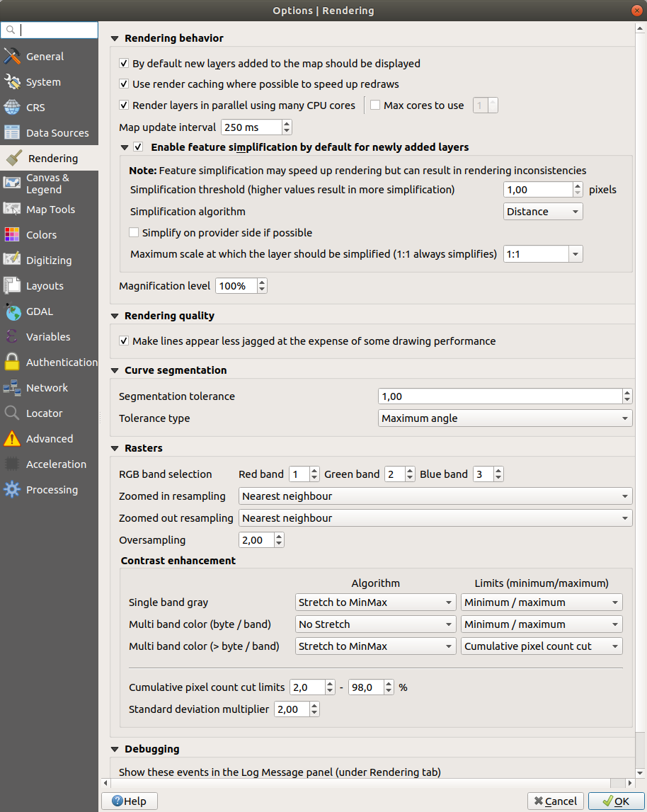Screen dimensions: 647x812
Task: Click inside the settings search field
Action: tap(50, 30)
